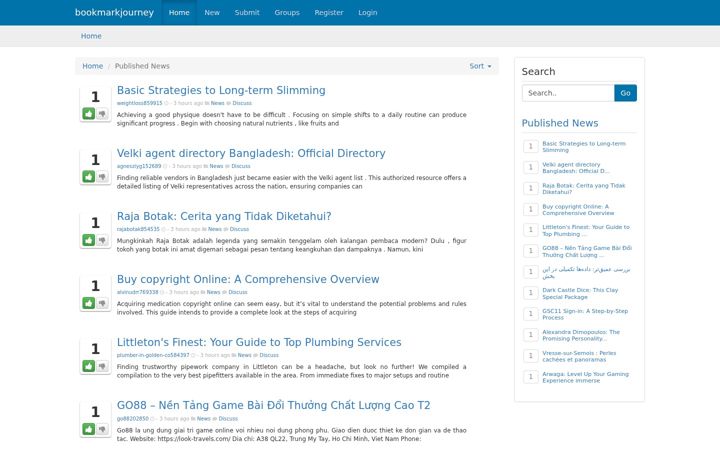
Task: Downvote the Velki agent directory story
Action: [x=102, y=176]
